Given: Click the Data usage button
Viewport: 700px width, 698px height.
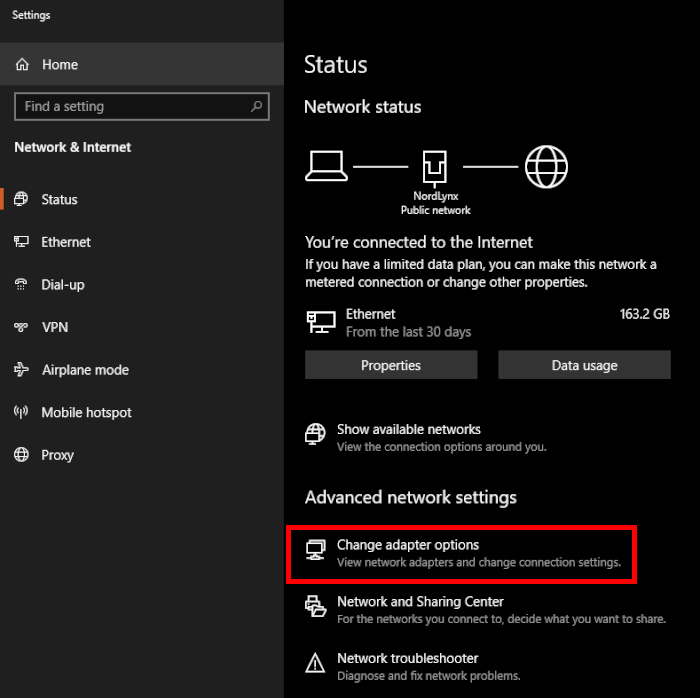Looking at the screenshot, I should (584, 365).
